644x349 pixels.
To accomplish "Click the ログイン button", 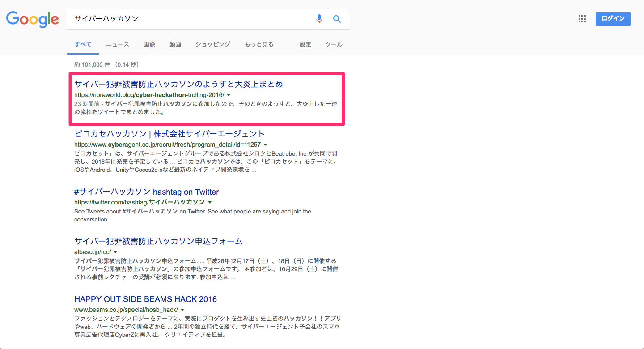I will click(x=613, y=19).
